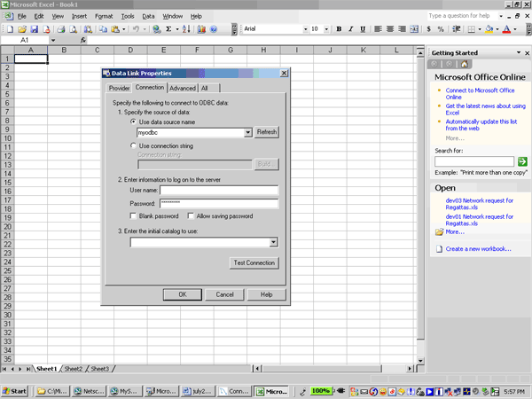Click the Copy toolbar icon

(103, 29)
